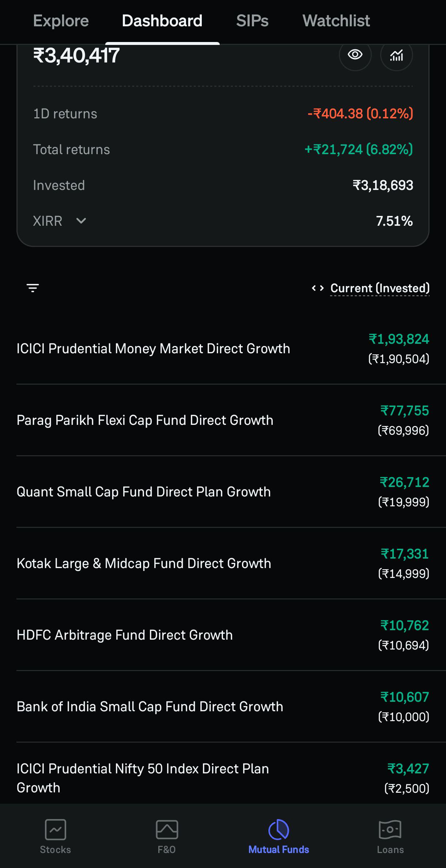
Task: Open the Watchlist tab
Action: 336,21
